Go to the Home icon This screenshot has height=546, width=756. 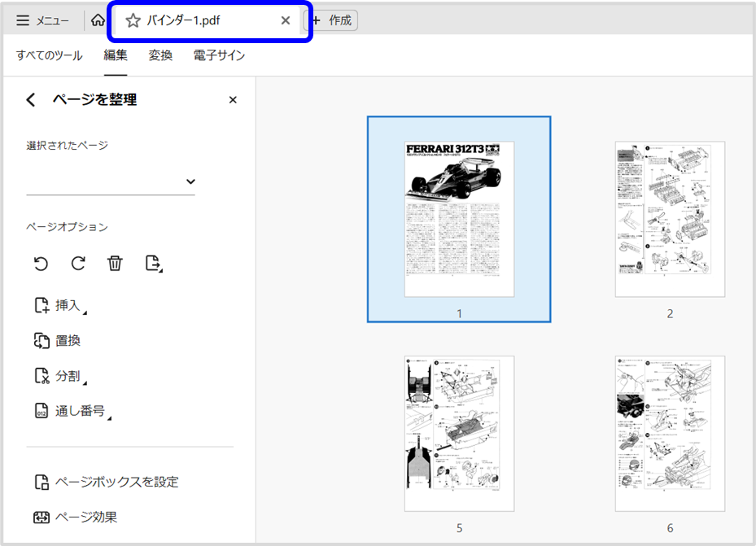pyautogui.click(x=98, y=20)
